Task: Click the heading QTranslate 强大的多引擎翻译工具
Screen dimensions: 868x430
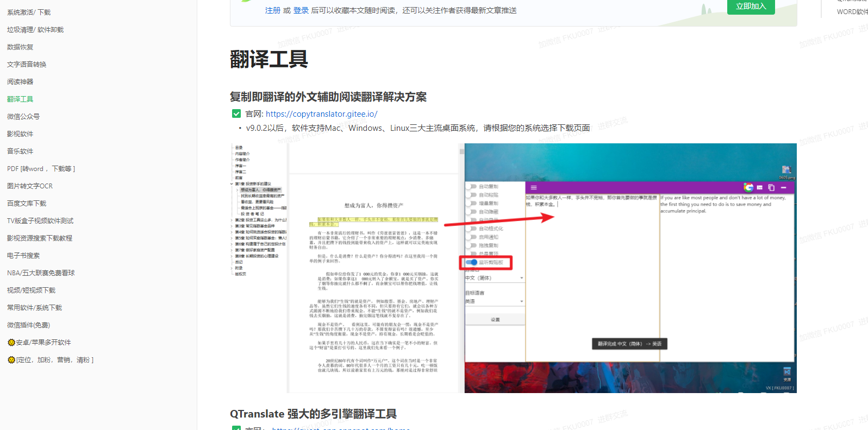Action: (x=313, y=414)
